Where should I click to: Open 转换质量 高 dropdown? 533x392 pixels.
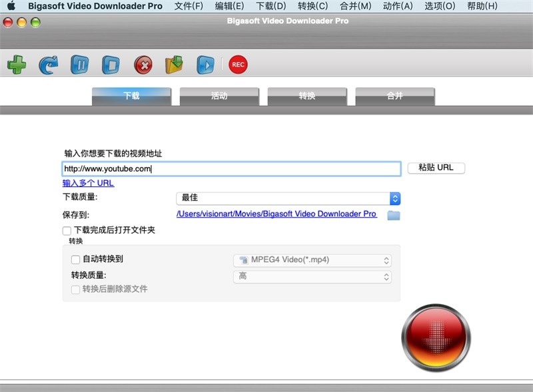(312, 276)
